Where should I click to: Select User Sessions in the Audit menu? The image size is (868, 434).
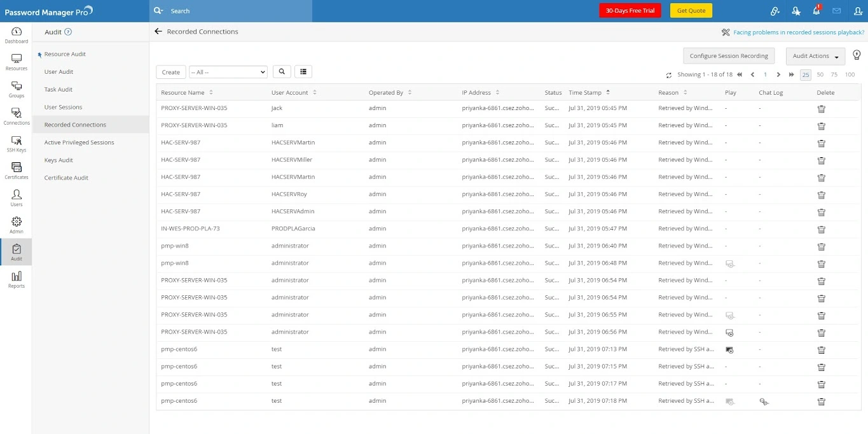(x=63, y=107)
